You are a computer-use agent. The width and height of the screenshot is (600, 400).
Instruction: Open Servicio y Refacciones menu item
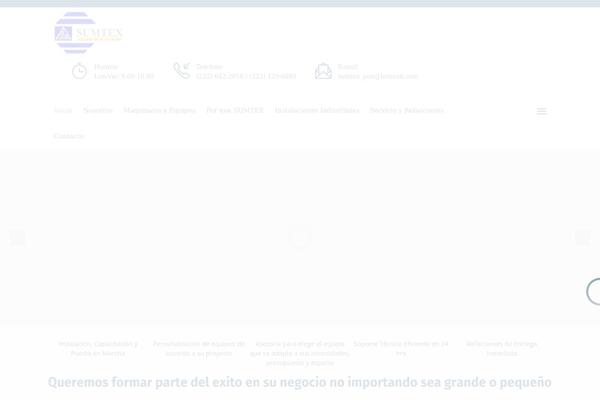point(407,110)
